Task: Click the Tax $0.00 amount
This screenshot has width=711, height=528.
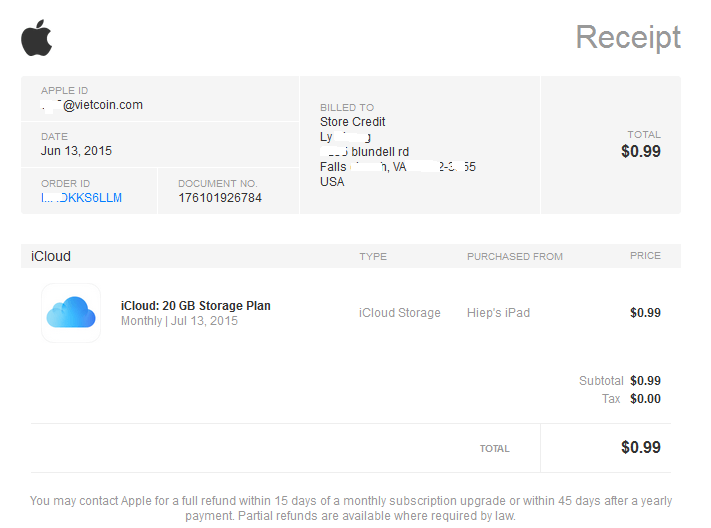Action: pyautogui.click(x=645, y=399)
